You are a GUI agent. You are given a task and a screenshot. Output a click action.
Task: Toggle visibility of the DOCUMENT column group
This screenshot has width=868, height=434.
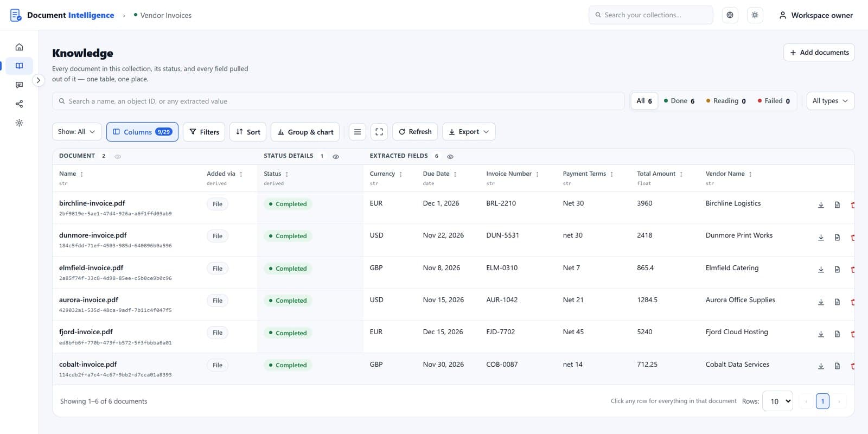[x=118, y=156]
